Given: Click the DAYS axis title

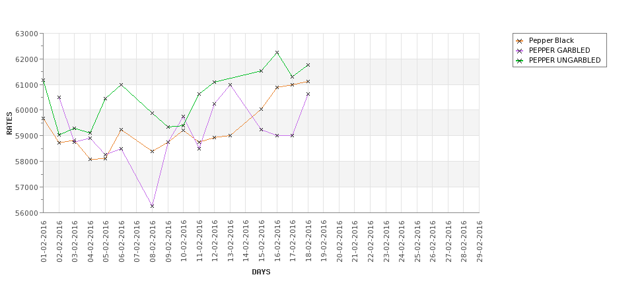Looking at the screenshot, I should point(261,272).
